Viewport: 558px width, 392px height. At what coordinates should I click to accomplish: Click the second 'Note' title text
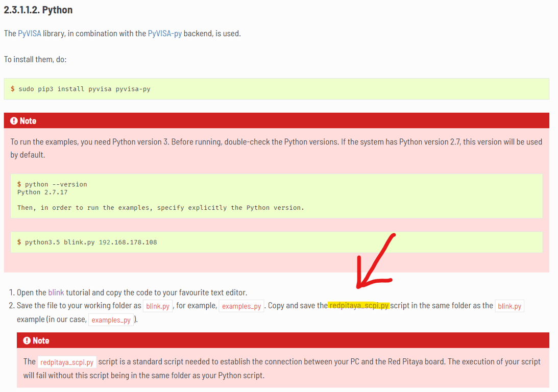click(x=41, y=341)
